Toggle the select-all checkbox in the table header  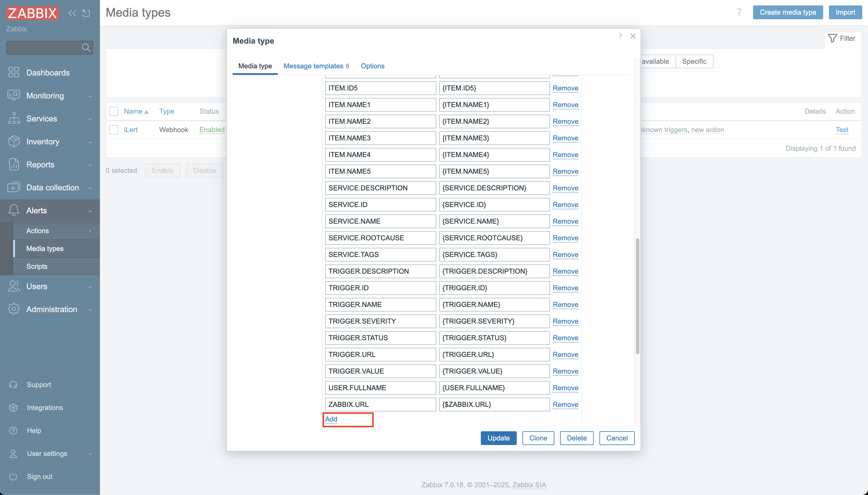click(x=113, y=111)
